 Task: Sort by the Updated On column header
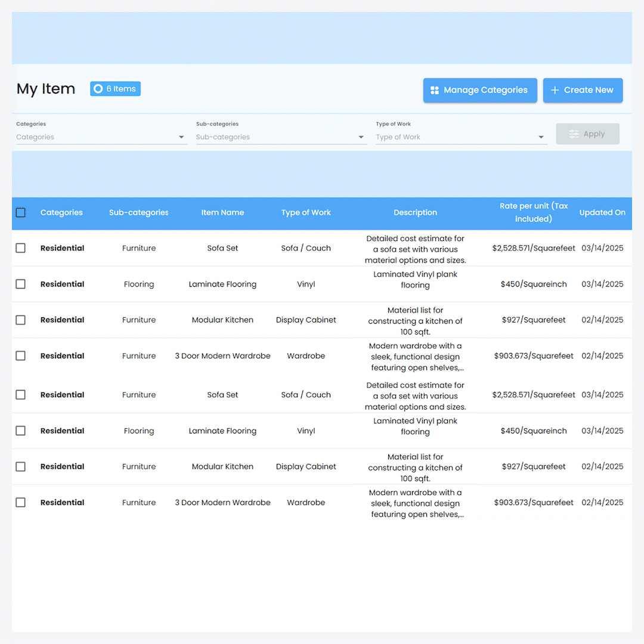click(x=602, y=213)
